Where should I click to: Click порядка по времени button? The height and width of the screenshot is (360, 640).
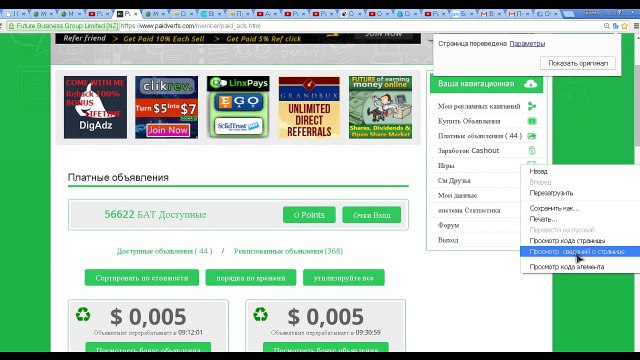(251, 278)
